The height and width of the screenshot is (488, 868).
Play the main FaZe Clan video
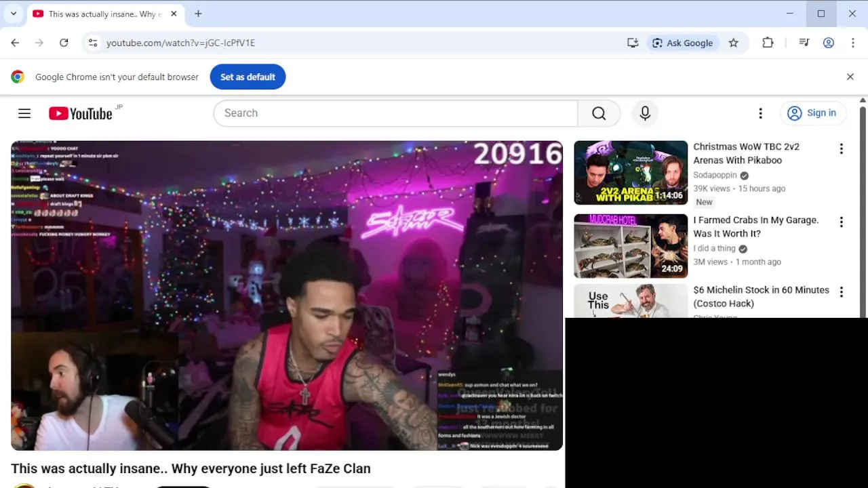tap(287, 296)
